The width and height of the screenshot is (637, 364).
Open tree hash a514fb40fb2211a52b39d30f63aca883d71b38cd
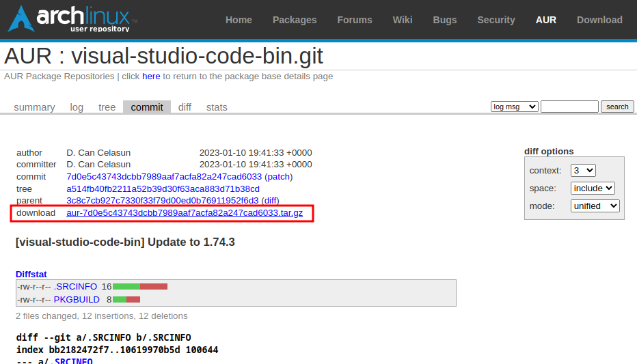[163, 189]
